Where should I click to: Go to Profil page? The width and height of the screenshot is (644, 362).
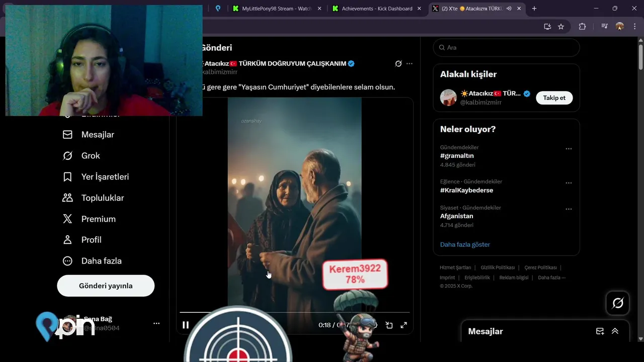[82, 240]
